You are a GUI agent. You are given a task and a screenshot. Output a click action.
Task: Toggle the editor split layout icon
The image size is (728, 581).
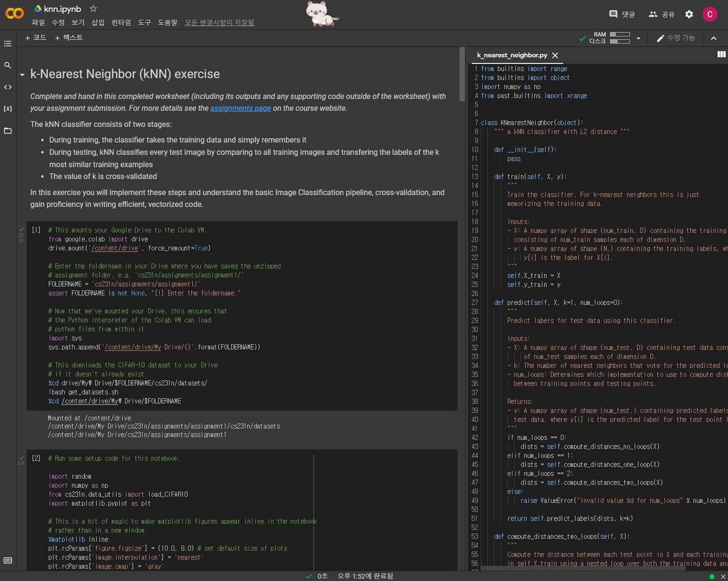pyautogui.click(x=721, y=54)
